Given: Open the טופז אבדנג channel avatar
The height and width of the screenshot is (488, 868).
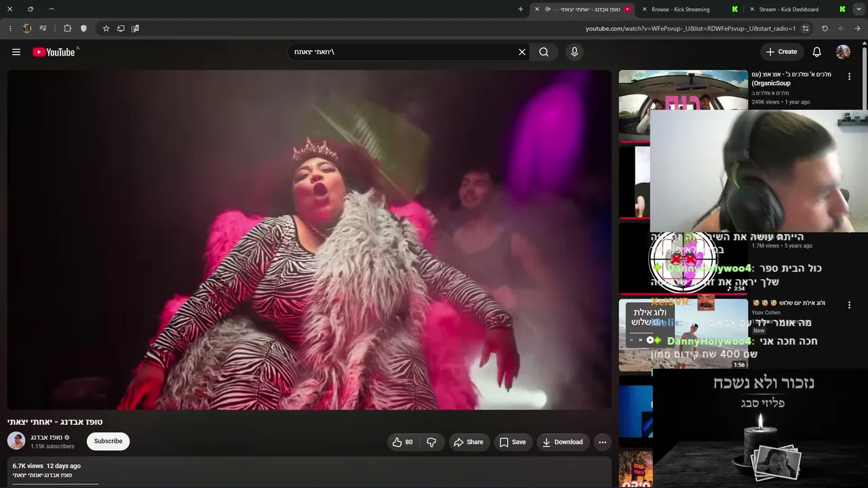Looking at the screenshot, I should pos(16,441).
